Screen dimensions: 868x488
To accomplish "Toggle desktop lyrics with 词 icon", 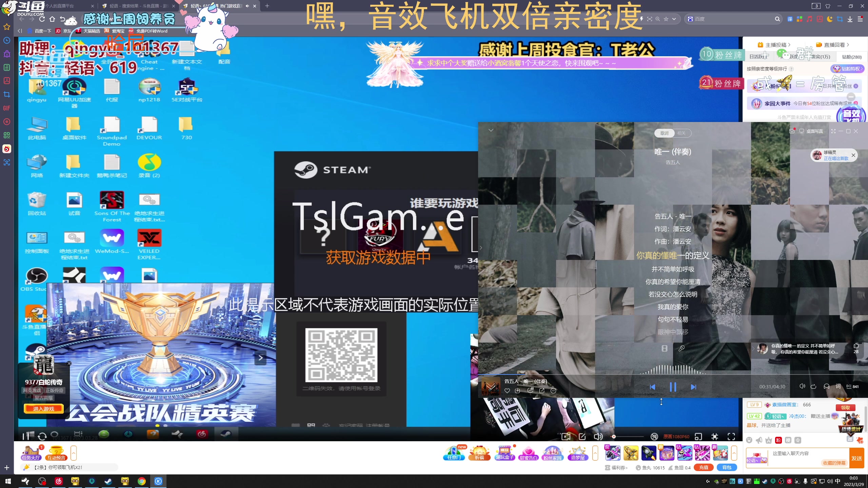I will 838,386.
